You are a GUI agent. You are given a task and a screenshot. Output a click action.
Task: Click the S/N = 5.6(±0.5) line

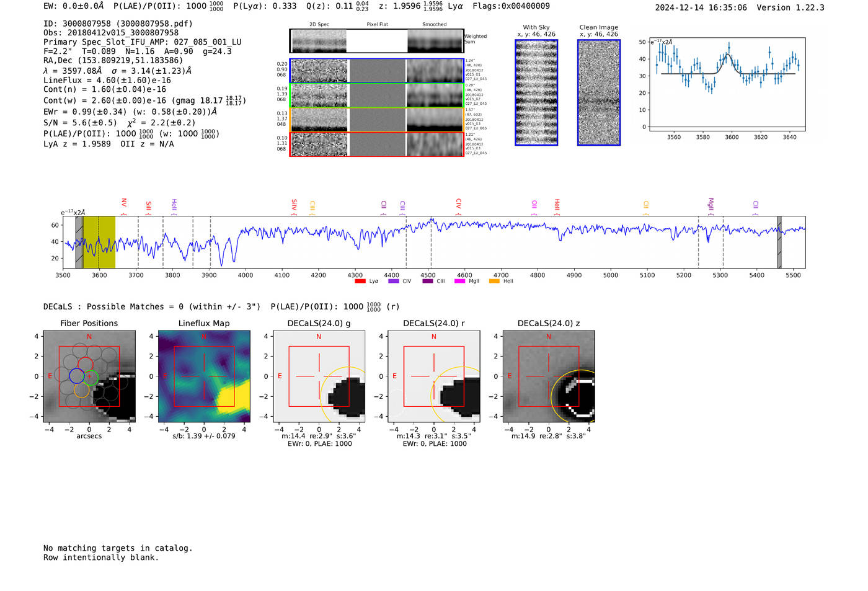pyautogui.click(x=120, y=122)
